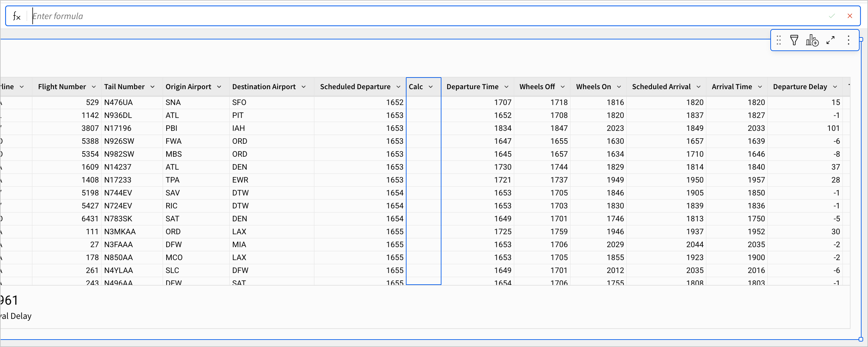This screenshot has width=868, height=347.
Task: Select the Departure Delay cell showing 101
Action: 805,128
